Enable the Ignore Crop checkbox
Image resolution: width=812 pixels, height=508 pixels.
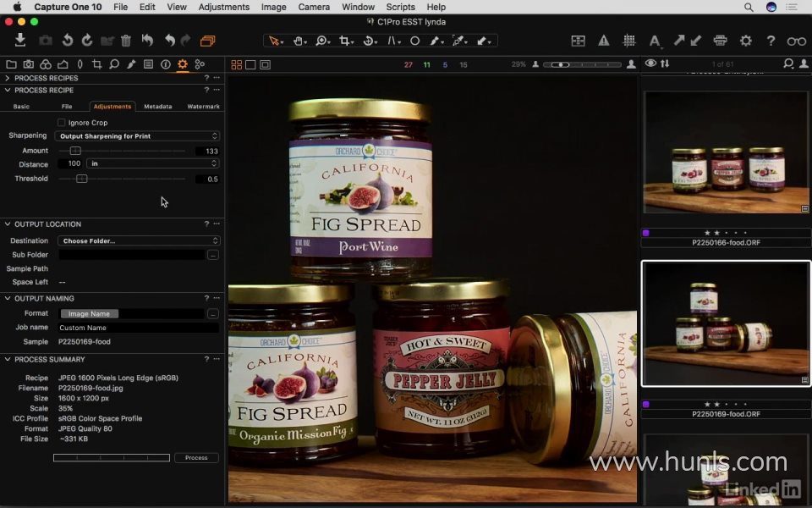[62, 123]
